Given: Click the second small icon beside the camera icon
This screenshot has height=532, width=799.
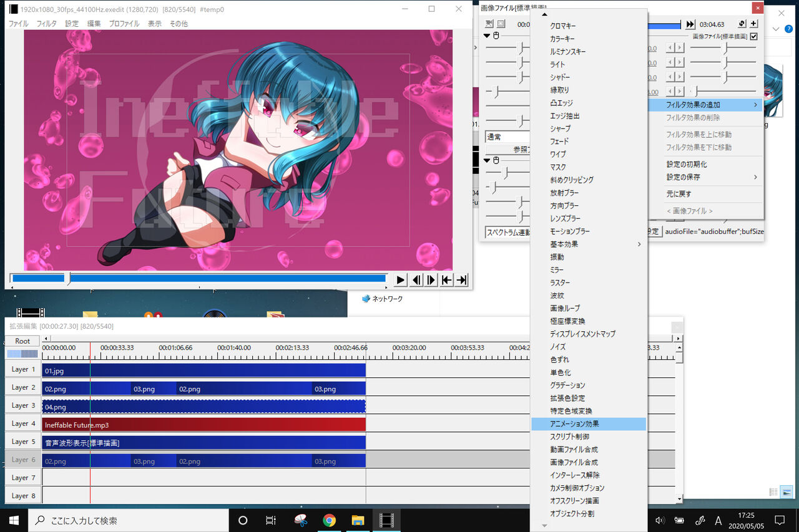Looking at the screenshot, I should pos(501,24).
